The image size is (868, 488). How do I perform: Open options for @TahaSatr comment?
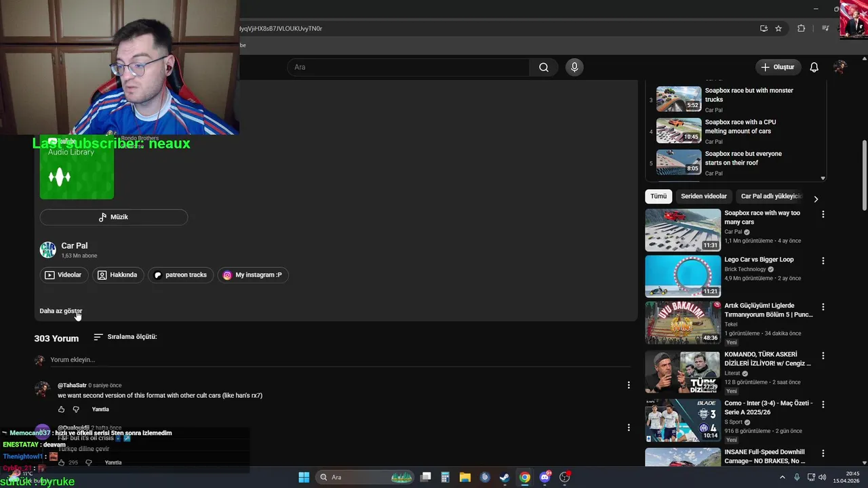629,385
